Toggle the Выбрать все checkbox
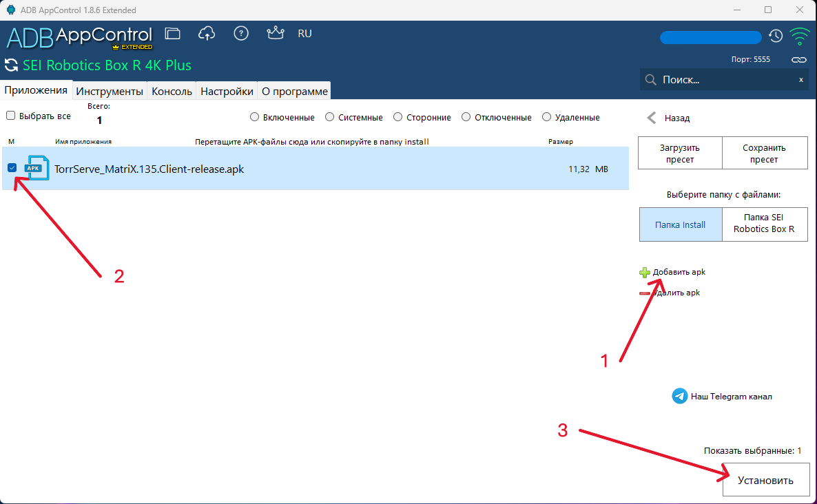Screen dimensions: 817x504 tap(10, 116)
